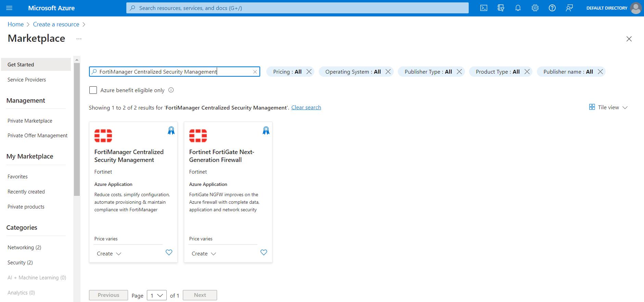Remove the Publisher Type filter

click(x=459, y=72)
